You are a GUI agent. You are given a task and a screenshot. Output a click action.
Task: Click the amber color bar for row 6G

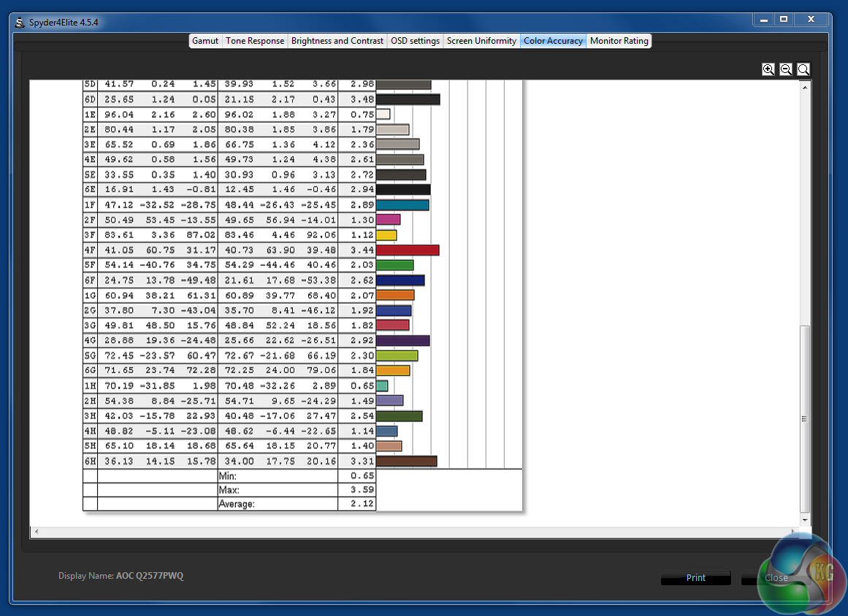[x=393, y=371]
